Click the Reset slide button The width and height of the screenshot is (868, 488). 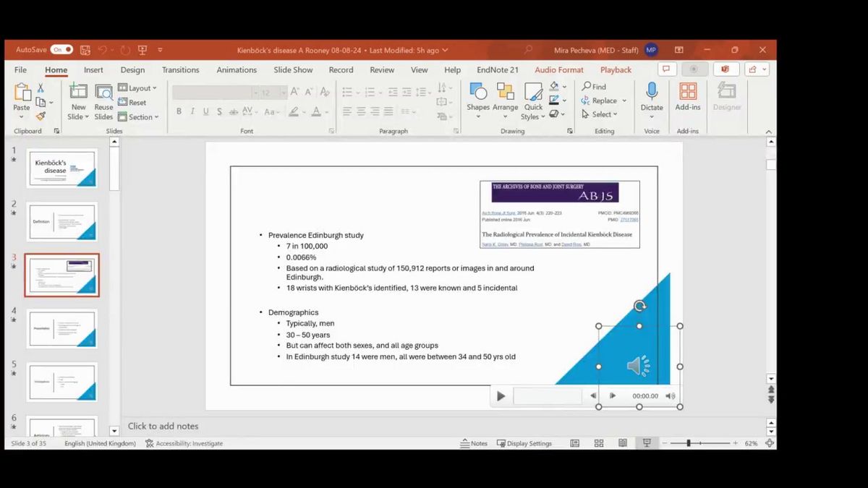coord(132,103)
